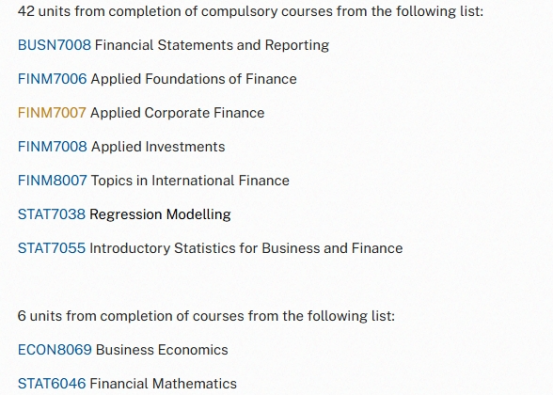Go to the STAT7055 course link
Viewport: 554px width, 396px height.
click(x=52, y=248)
